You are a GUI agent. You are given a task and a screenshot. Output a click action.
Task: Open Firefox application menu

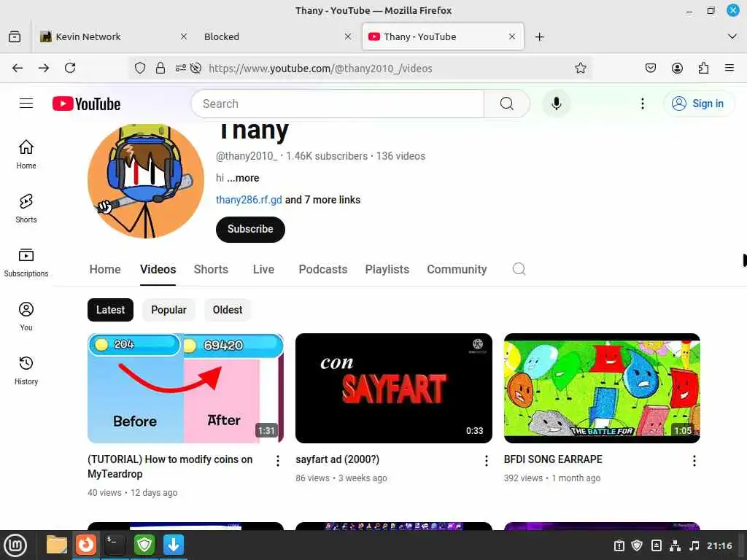pyautogui.click(x=729, y=68)
